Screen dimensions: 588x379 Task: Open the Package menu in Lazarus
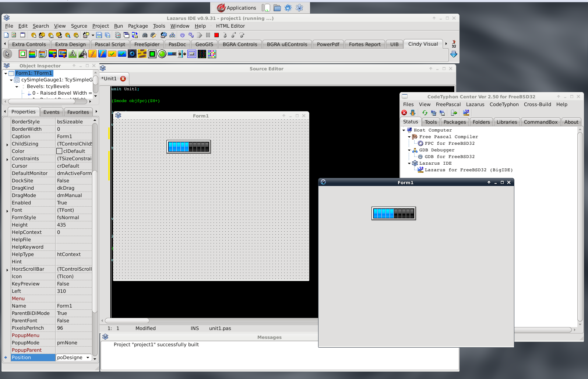(x=138, y=26)
